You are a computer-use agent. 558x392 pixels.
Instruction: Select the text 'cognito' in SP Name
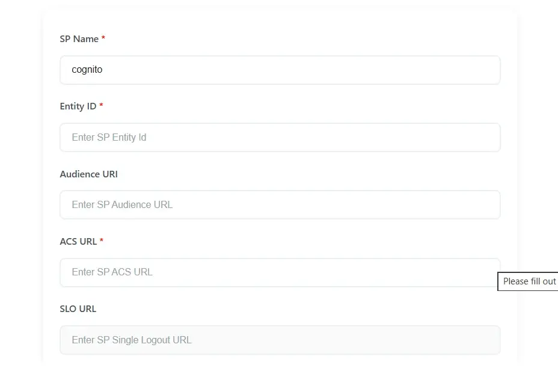[x=87, y=70]
